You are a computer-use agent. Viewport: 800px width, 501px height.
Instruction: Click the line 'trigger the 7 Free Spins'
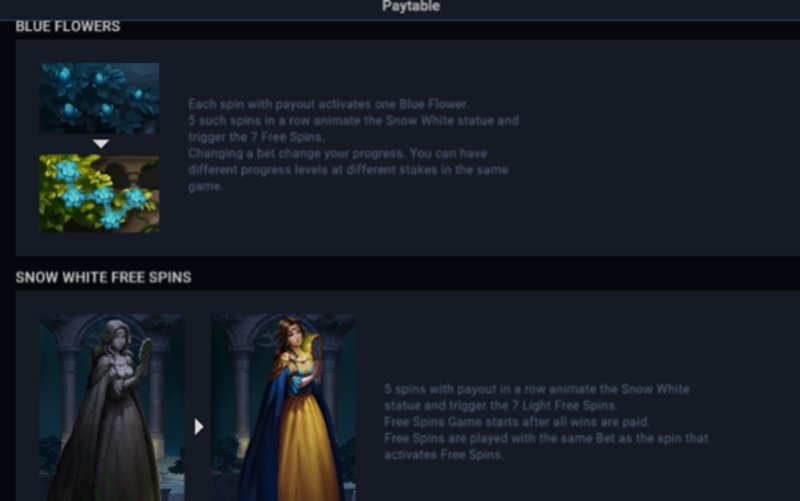pyautogui.click(x=256, y=137)
